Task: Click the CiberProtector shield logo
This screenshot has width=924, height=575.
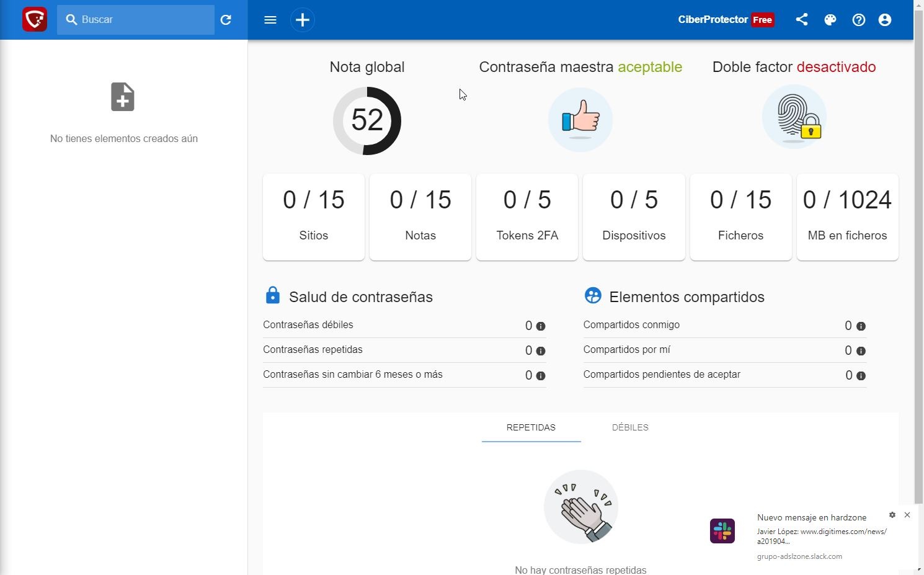Action: pos(35,20)
